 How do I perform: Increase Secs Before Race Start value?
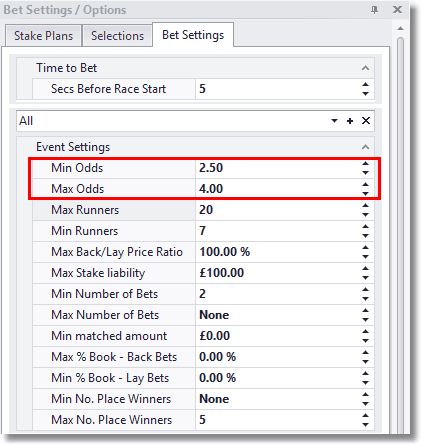[365, 85]
